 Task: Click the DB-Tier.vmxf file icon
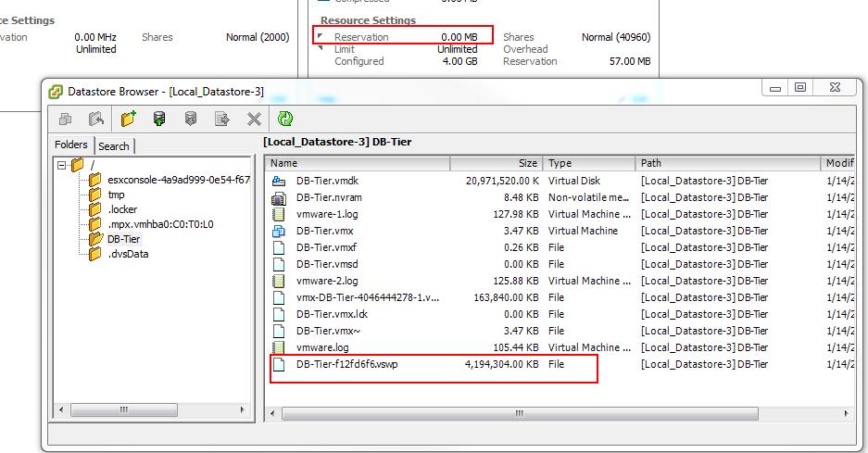pyautogui.click(x=279, y=247)
